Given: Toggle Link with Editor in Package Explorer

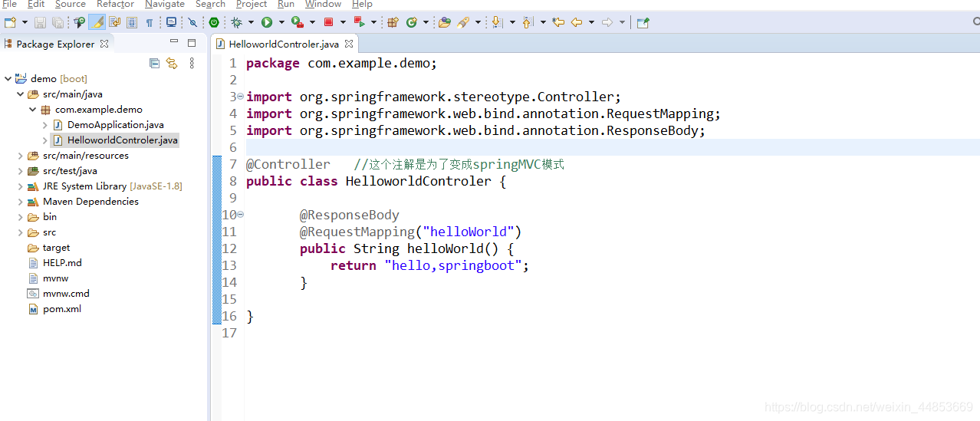Looking at the screenshot, I should 172,63.
